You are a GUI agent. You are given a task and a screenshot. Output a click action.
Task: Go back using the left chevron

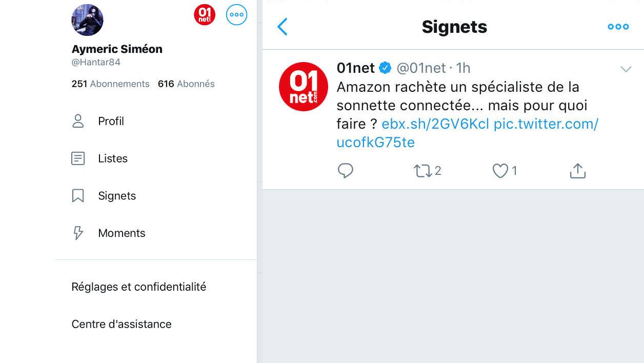click(x=283, y=27)
